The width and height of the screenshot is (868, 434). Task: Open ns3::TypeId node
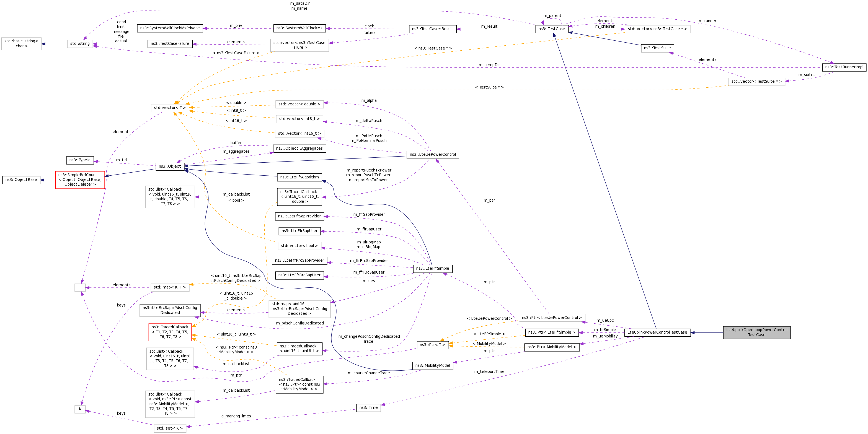[x=80, y=160]
